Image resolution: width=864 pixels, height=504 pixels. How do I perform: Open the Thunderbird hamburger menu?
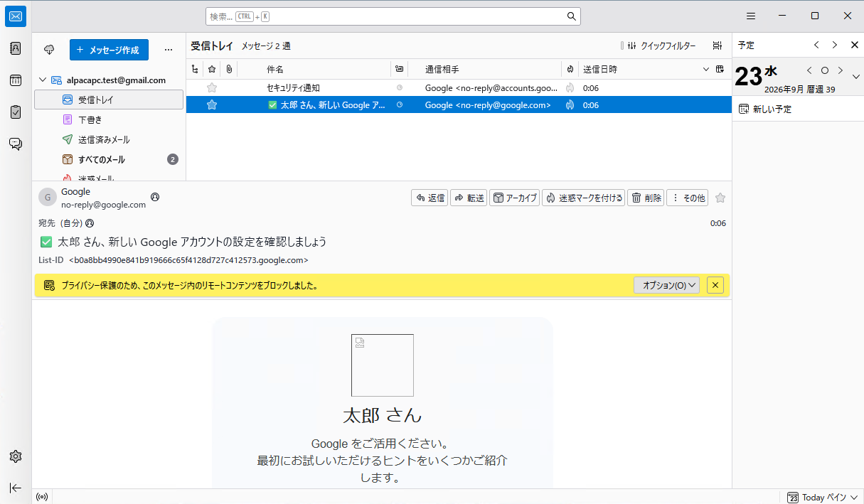click(x=751, y=16)
